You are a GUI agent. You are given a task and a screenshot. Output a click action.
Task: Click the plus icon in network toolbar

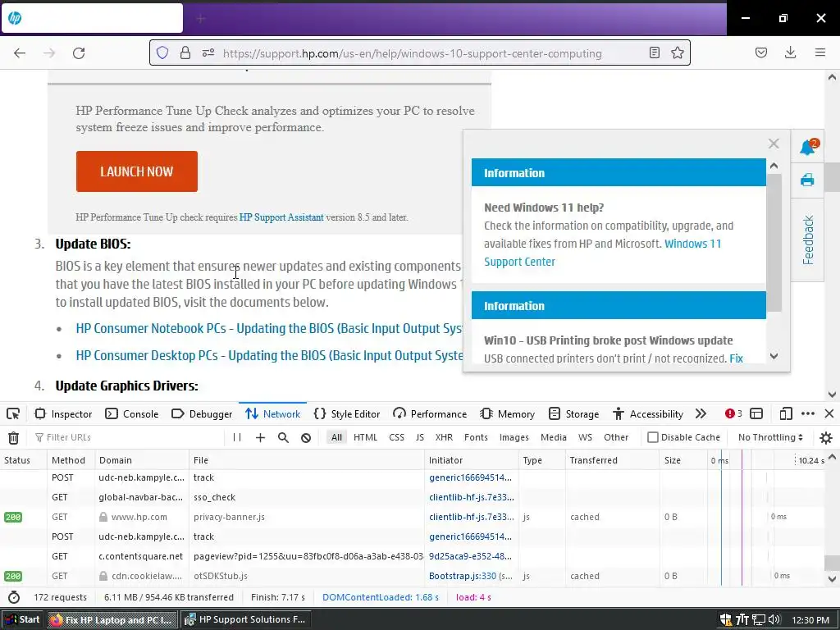tap(260, 438)
